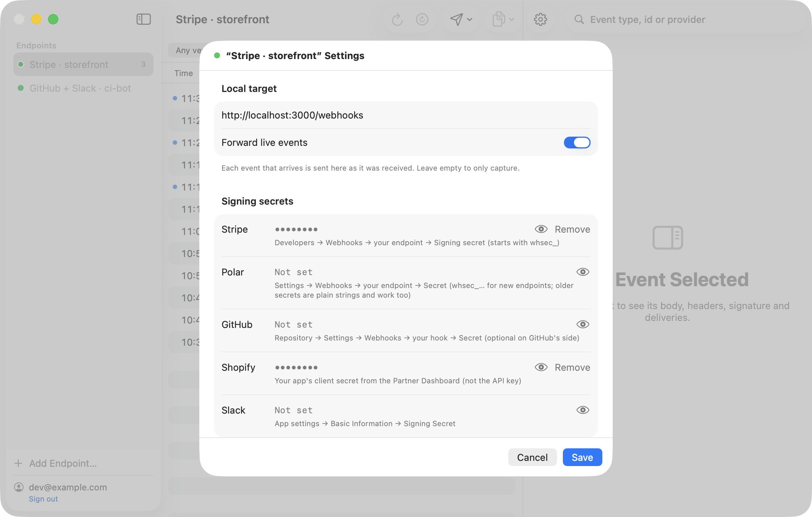Edit the local target URL field

[x=406, y=115]
